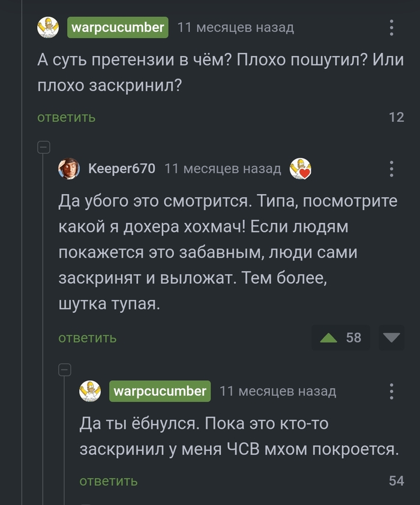This screenshot has width=420, height=505.
Task: Click the rating 54 on last reply
Action: [x=397, y=481]
